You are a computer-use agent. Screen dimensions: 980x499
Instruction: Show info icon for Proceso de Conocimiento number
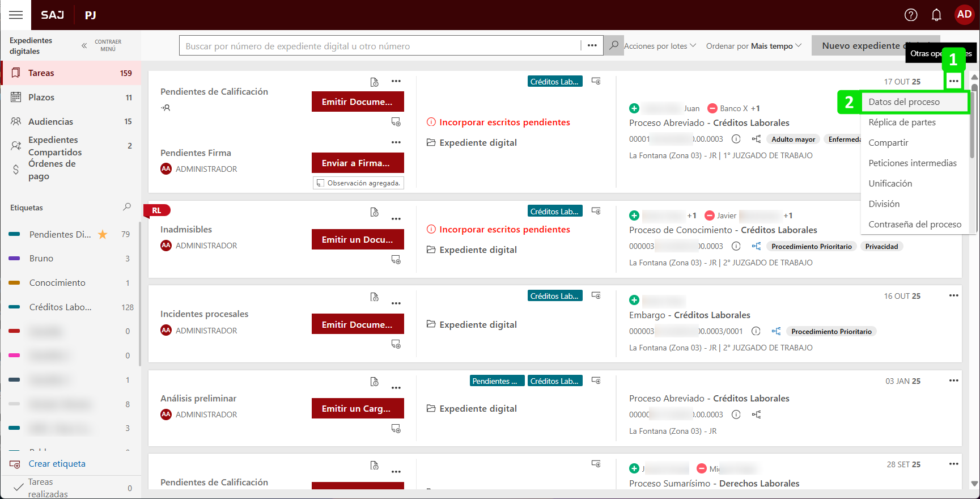click(736, 246)
